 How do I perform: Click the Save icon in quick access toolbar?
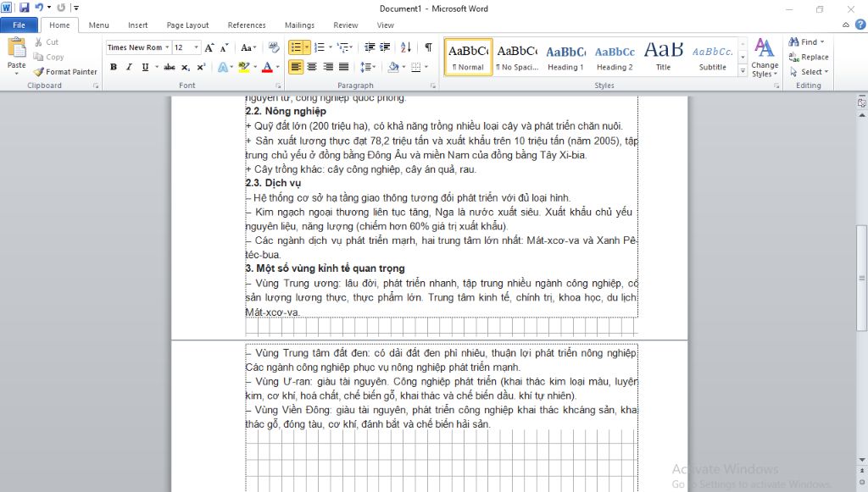pos(24,8)
